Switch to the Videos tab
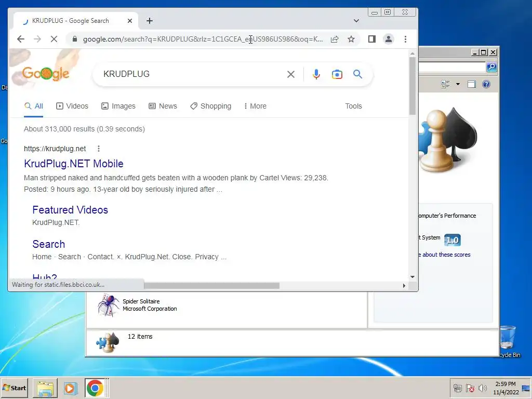 click(72, 106)
